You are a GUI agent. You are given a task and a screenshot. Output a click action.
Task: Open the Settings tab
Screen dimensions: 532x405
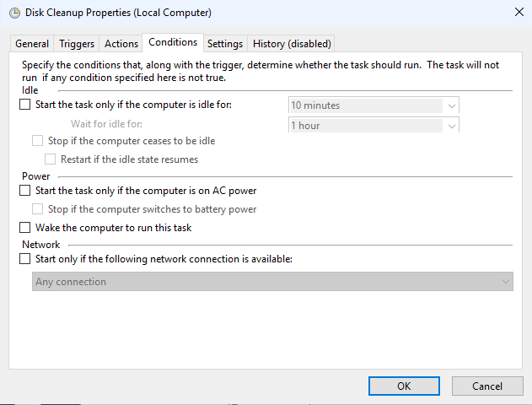pyautogui.click(x=225, y=44)
